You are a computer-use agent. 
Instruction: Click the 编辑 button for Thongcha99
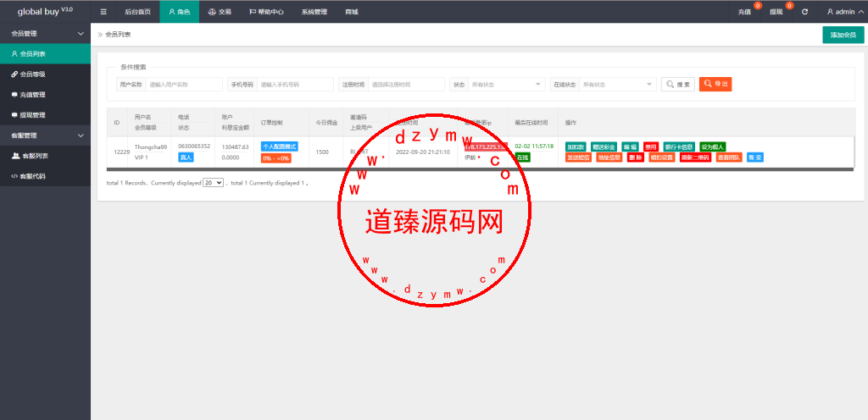click(x=630, y=147)
